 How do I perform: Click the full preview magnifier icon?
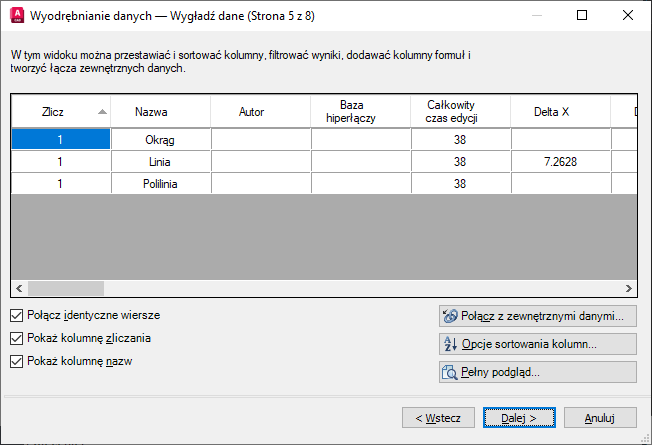point(450,372)
